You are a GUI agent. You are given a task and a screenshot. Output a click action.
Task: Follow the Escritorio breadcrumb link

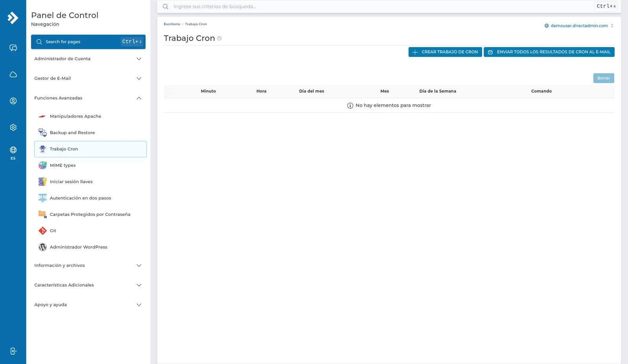[172, 24]
